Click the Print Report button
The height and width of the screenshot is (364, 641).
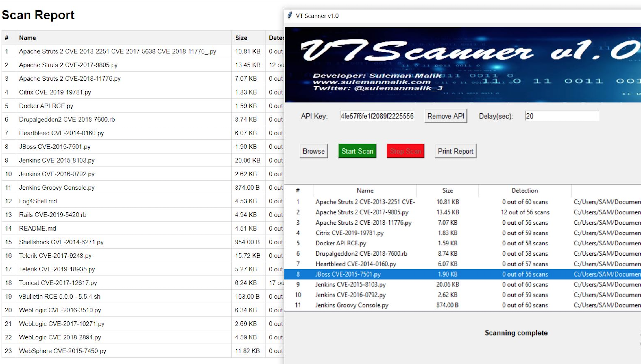click(x=455, y=151)
